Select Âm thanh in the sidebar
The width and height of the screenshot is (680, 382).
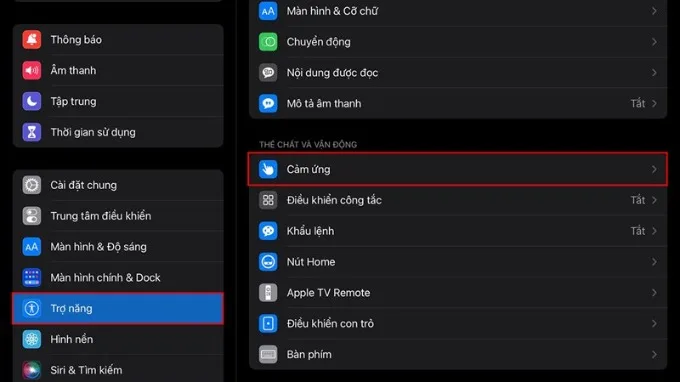(x=118, y=70)
